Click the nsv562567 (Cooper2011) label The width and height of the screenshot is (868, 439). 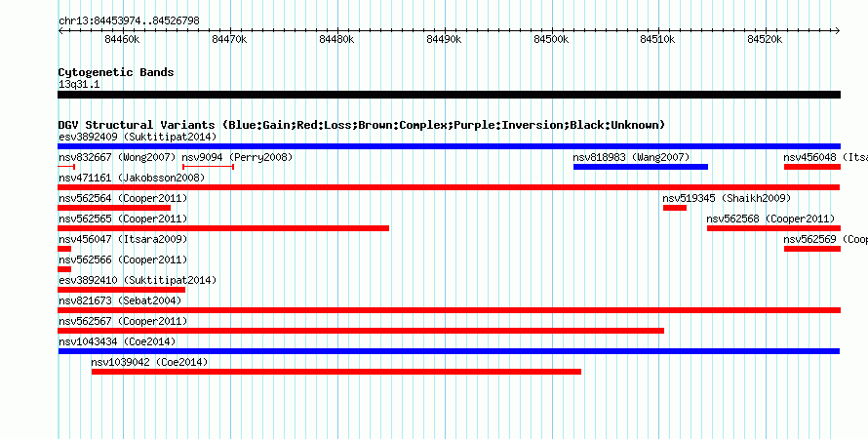pos(123,321)
